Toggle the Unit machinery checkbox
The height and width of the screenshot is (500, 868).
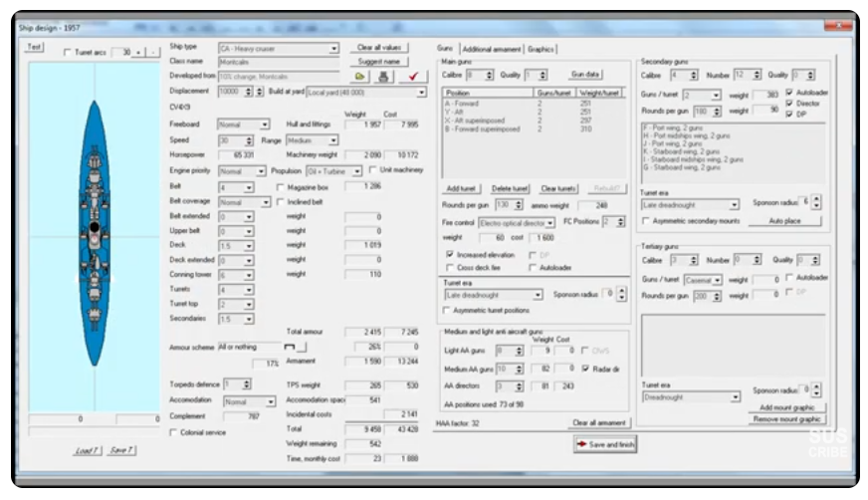click(x=373, y=170)
